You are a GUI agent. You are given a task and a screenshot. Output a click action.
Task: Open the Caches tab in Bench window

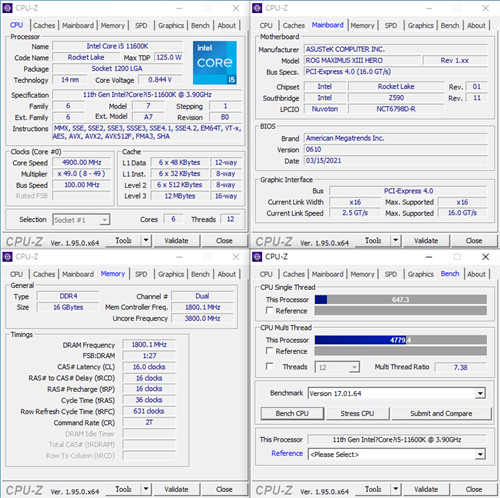coord(294,274)
